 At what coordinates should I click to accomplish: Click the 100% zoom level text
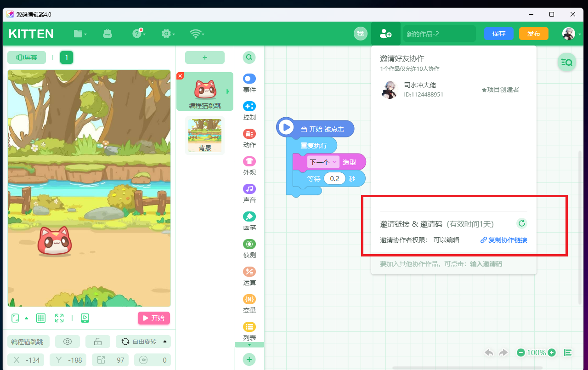tap(536, 353)
